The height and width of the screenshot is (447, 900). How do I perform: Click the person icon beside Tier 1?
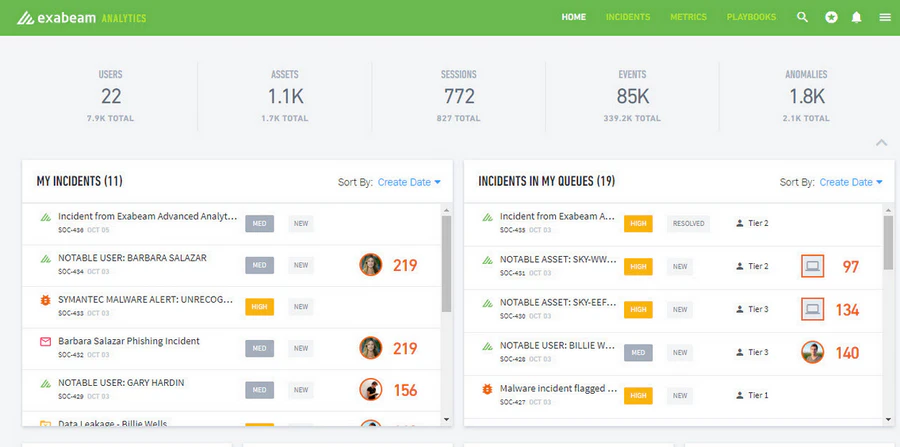[x=739, y=395]
